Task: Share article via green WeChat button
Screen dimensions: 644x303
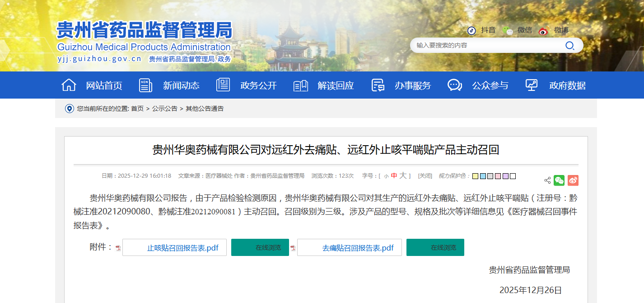Action: click(x=559, y=180)
